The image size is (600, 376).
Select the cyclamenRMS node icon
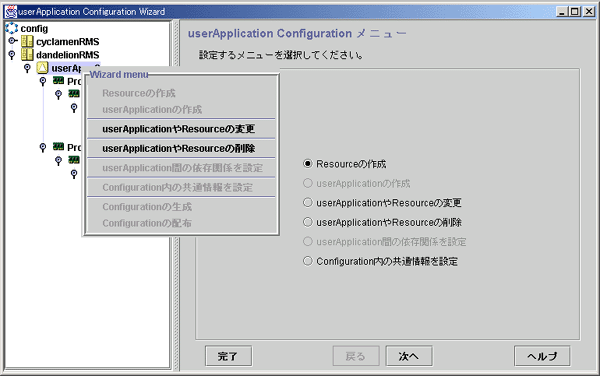point(27,41)
